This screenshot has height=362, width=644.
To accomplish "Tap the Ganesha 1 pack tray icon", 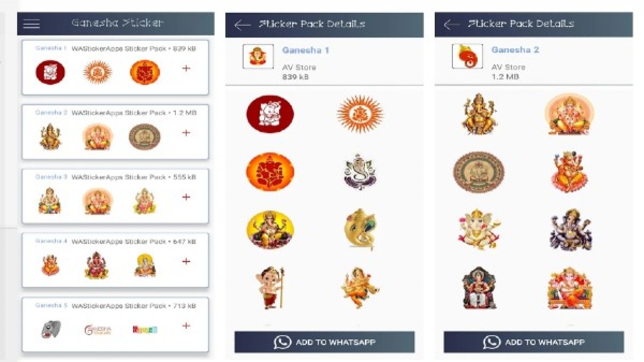I will tap(258, 56).
